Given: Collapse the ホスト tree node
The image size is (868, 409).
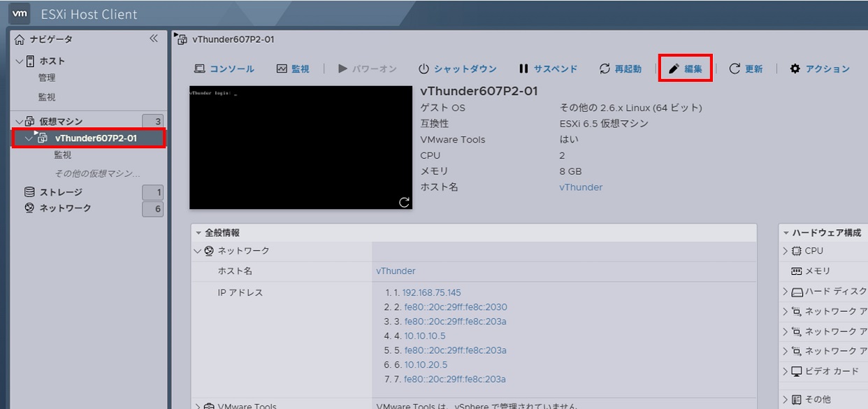Looking at the screenshot, I should [x=19, y=61].
